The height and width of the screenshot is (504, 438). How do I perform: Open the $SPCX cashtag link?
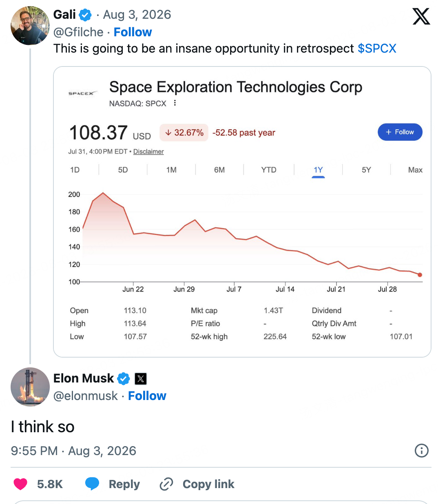pyautogui.click(x=377, y=49)
